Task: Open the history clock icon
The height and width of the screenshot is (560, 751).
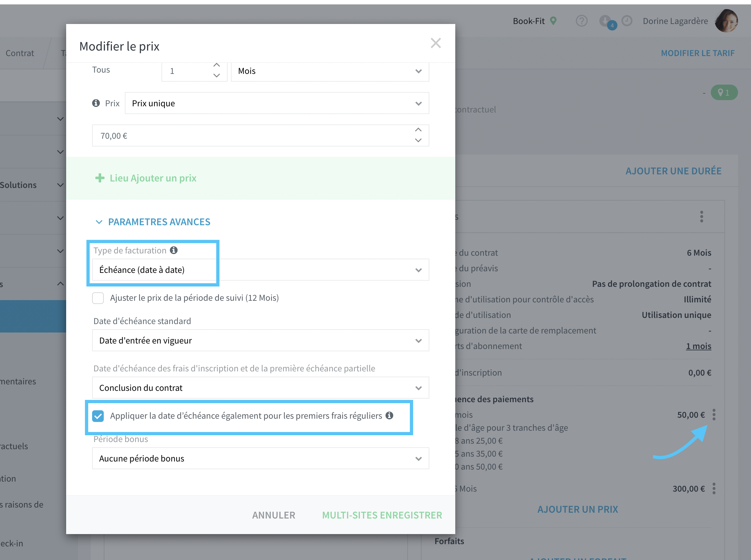Action: [627, 21]
